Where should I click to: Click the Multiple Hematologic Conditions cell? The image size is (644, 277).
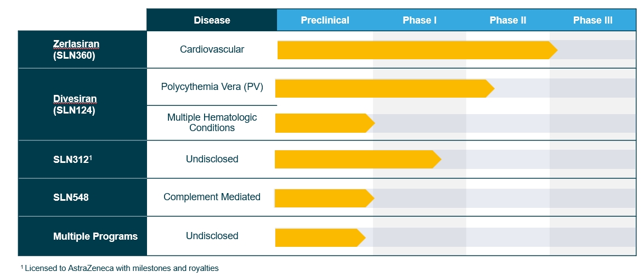pos(212,122)
